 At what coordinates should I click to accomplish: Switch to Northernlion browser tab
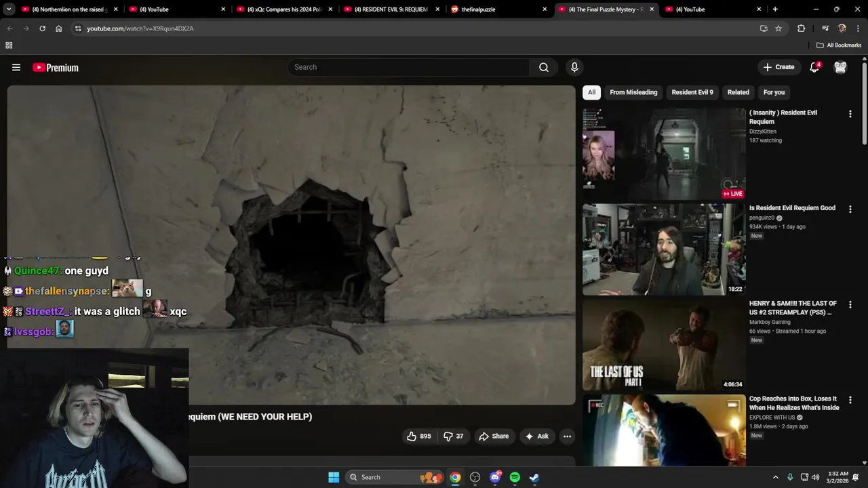point(68,9)
